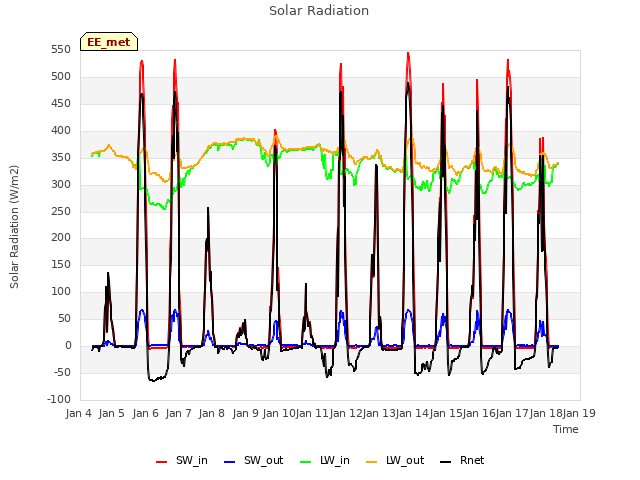
Task: Select the SW_in legend entry
Action: tap(182, 460)
